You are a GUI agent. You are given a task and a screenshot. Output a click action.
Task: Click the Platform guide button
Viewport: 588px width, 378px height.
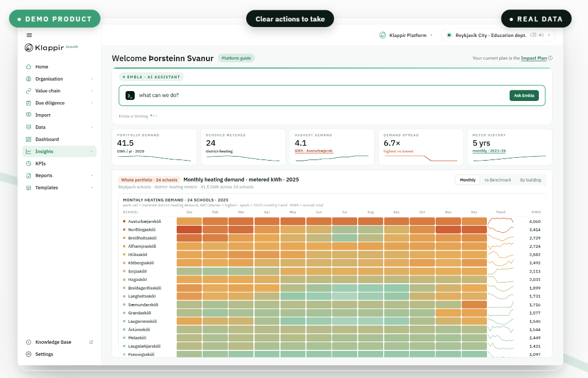236,58
